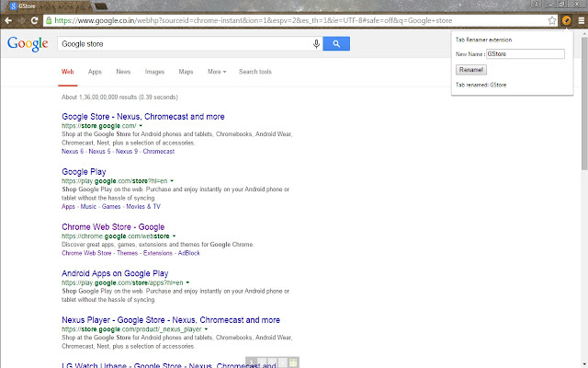The width and height of the screenshot is (588, 368).
Task: Switch to the Apps results tab
Action: pyautogui.click(x=95, y=72)
